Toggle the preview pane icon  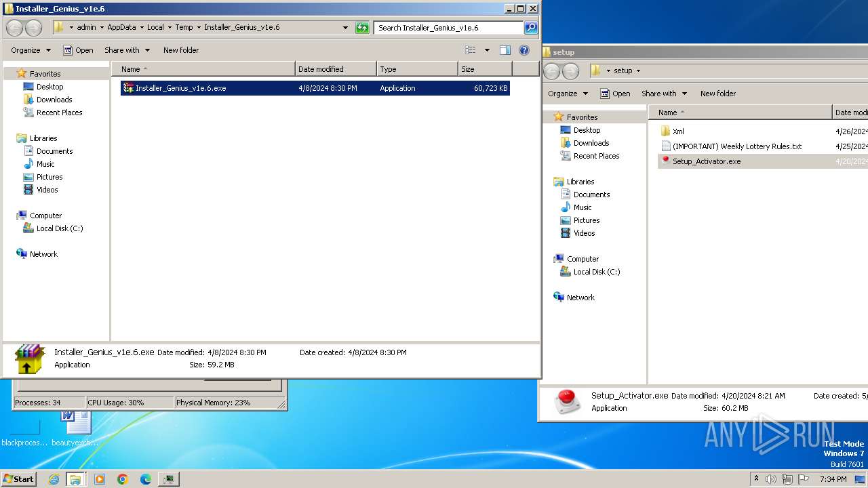(505, 50)
